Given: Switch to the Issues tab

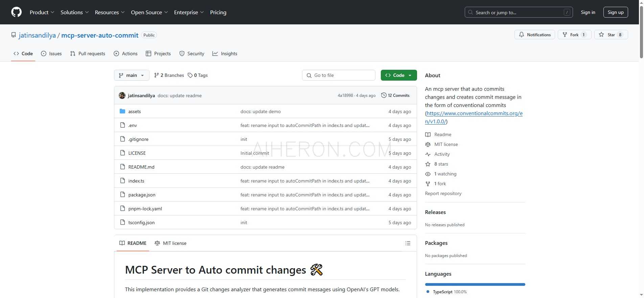Looking at the screenshot, I should pos(51,54).
